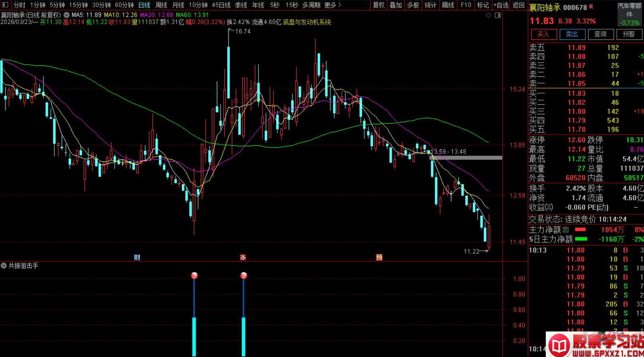Click the red R badge beside stock code

(591, 7)
